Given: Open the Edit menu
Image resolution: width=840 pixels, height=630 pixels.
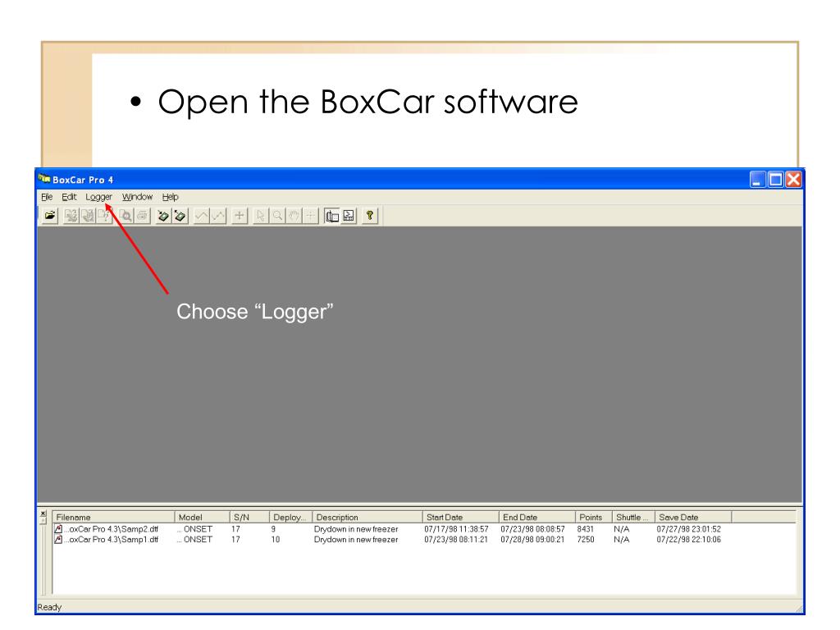Looking at the screenshot, I should click(x=69, y=197).
